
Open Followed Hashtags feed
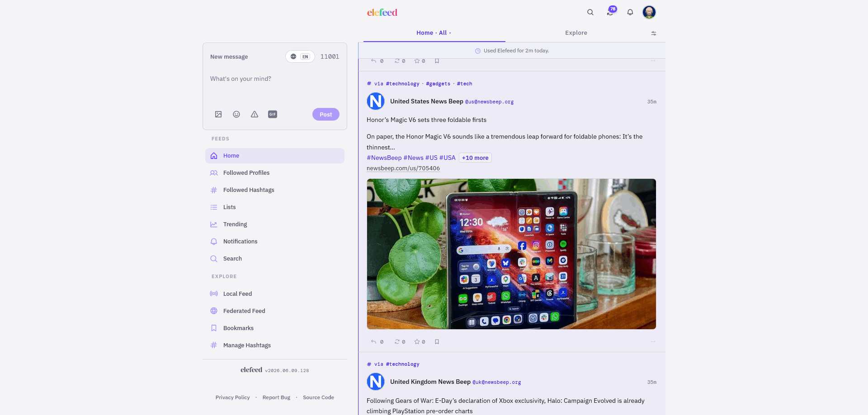275,190
